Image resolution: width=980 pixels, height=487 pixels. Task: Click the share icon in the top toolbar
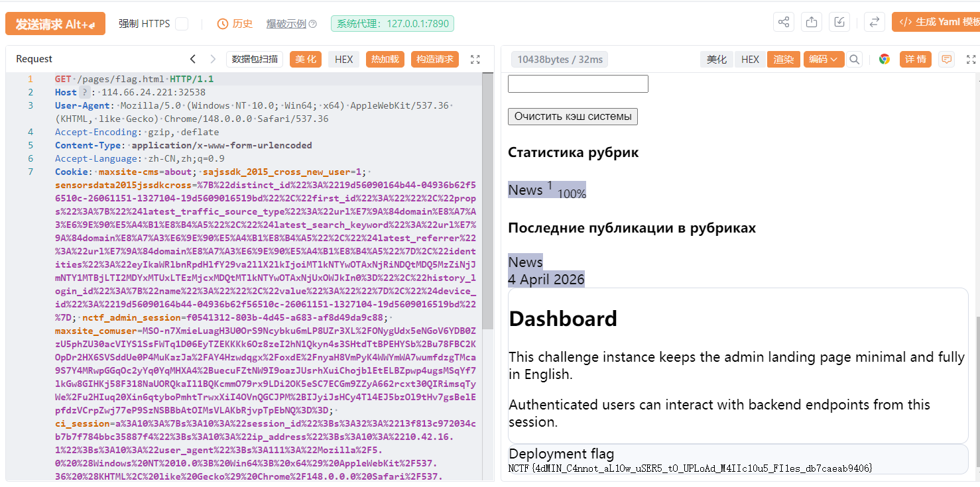(x=784, y=23)
